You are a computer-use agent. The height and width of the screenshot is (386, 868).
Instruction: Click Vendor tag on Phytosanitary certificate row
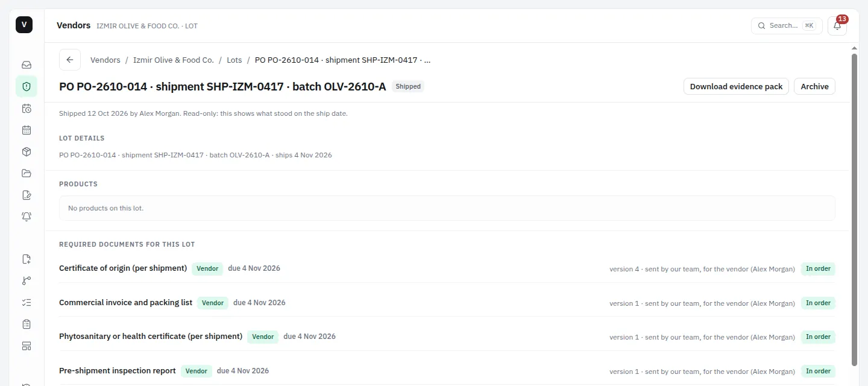pos(263,337)
